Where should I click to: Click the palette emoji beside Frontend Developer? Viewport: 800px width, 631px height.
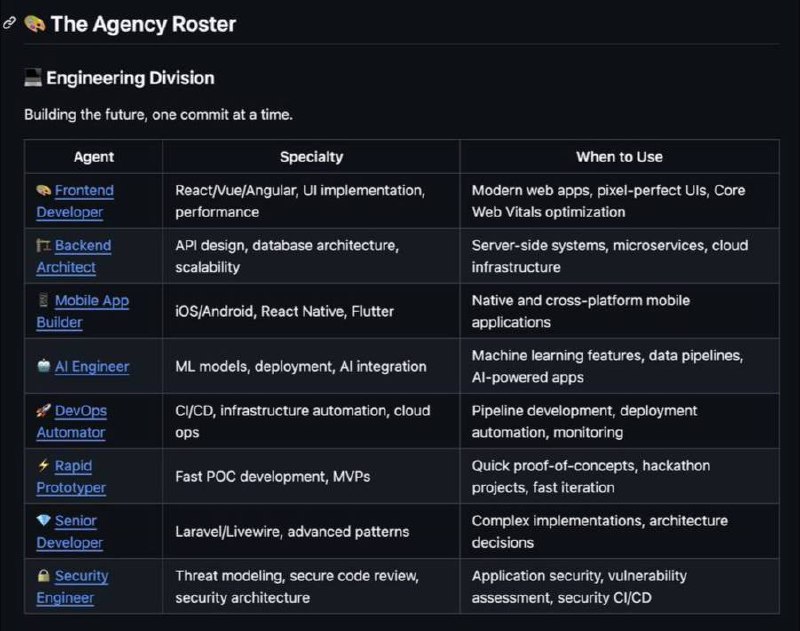click(43, 190)
